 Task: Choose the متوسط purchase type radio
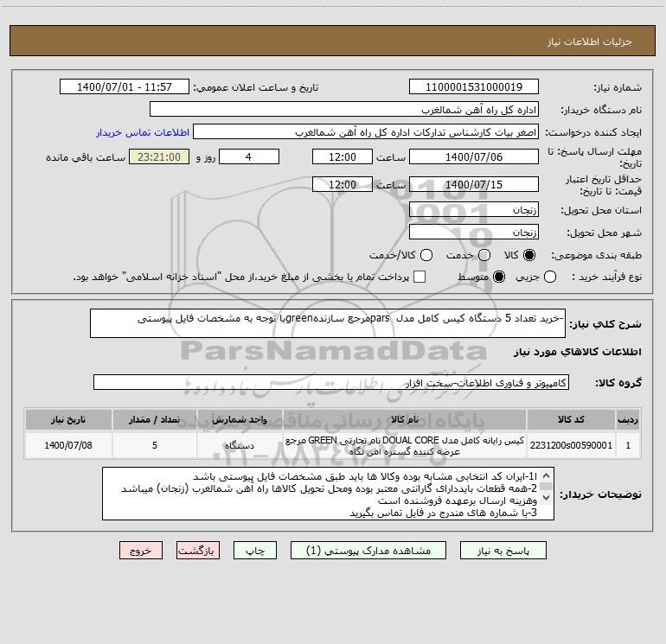pos(499,277)
